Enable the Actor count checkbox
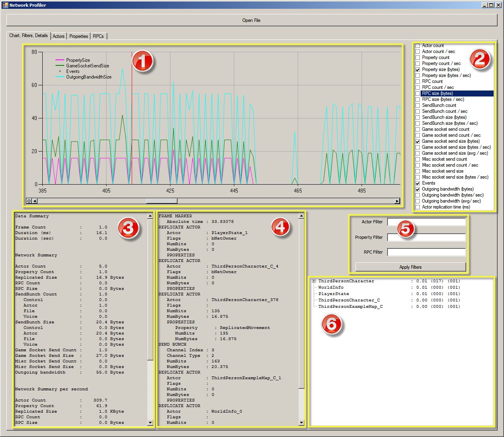Viewport: 504px width, 437px height. pos(417,45)
